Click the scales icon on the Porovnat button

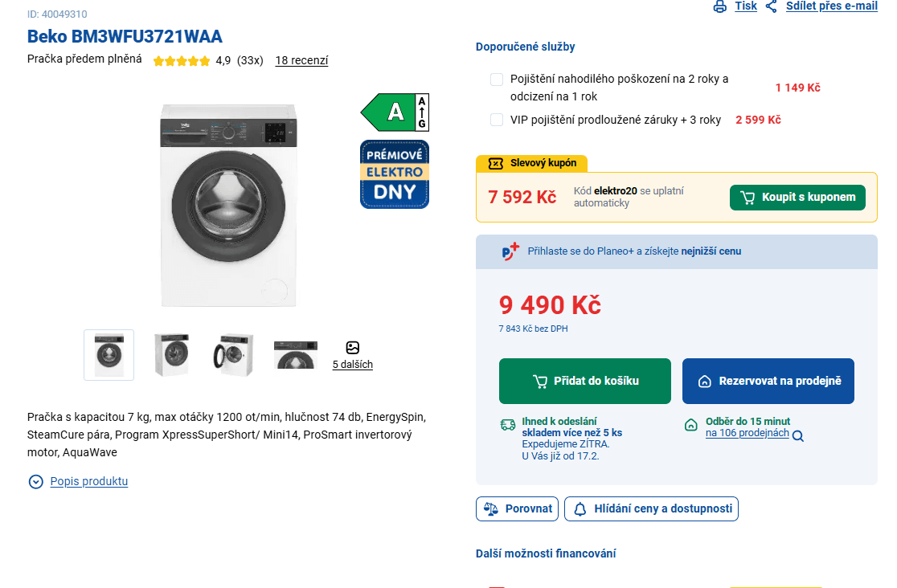tap(493, 508)
